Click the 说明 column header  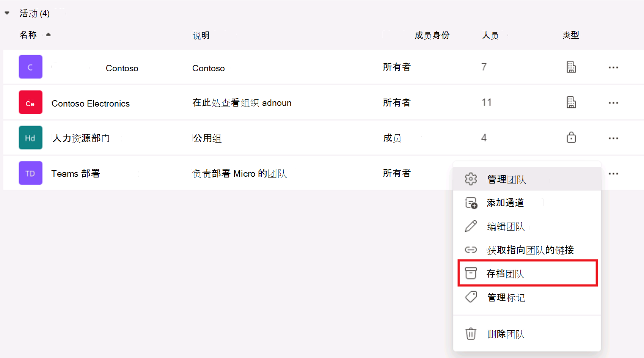pyautogui.click(x=201, y=35)
